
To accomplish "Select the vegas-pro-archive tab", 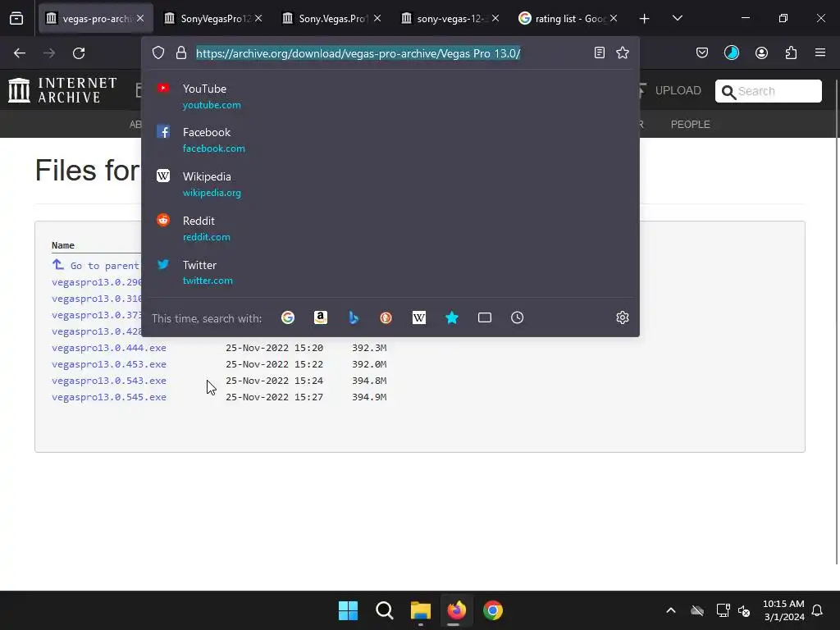I will click(x=95, y=19).
